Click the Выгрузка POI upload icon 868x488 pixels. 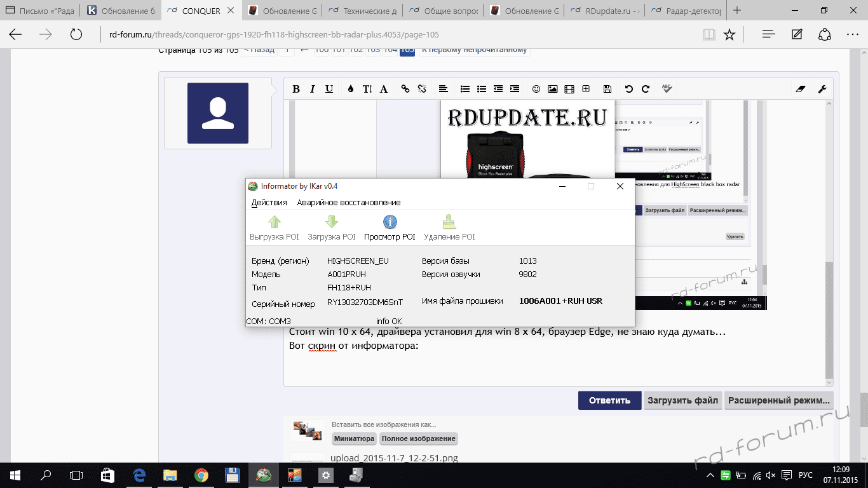[x=274, y=222]
